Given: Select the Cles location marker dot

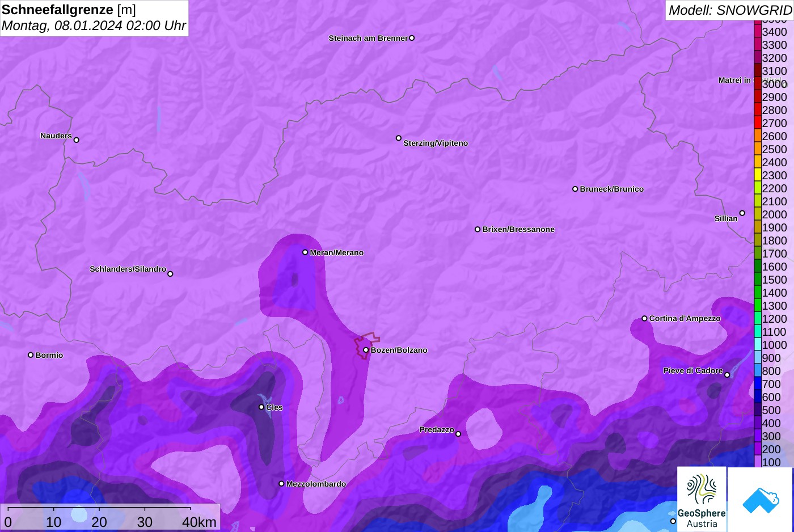Looking at the screenshot, I should 261,407.
